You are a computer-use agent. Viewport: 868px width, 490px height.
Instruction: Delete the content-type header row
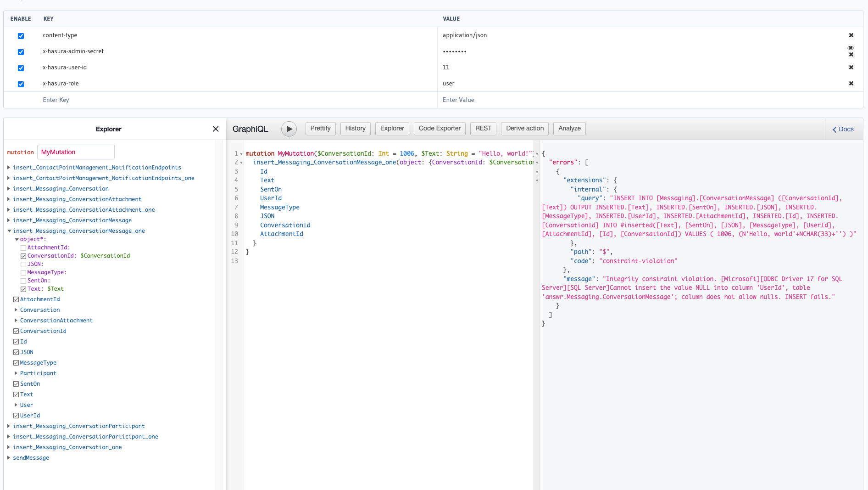coord(851,35)
